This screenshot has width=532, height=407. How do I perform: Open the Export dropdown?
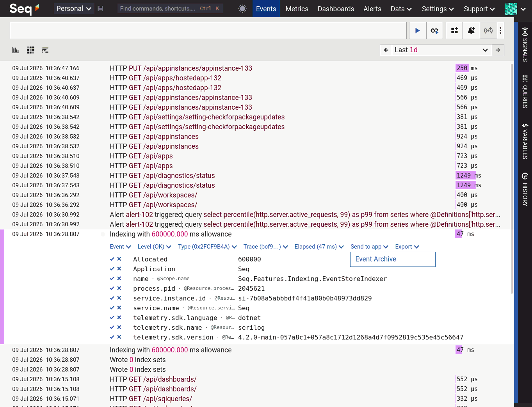[x=407, y=247]
